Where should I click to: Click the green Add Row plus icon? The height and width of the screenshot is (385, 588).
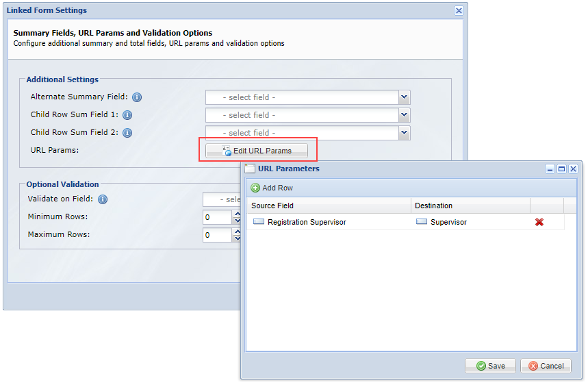(255, 188)
